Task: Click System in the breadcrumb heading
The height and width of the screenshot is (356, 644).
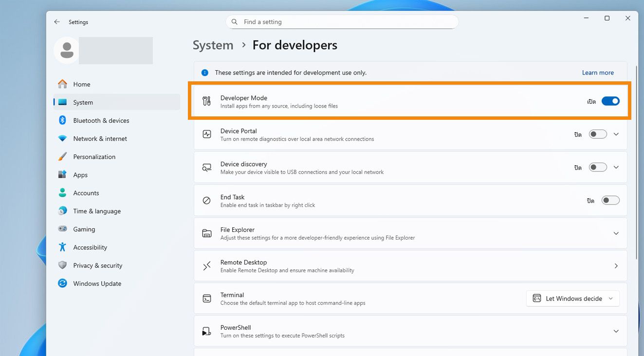Action: 213,45
